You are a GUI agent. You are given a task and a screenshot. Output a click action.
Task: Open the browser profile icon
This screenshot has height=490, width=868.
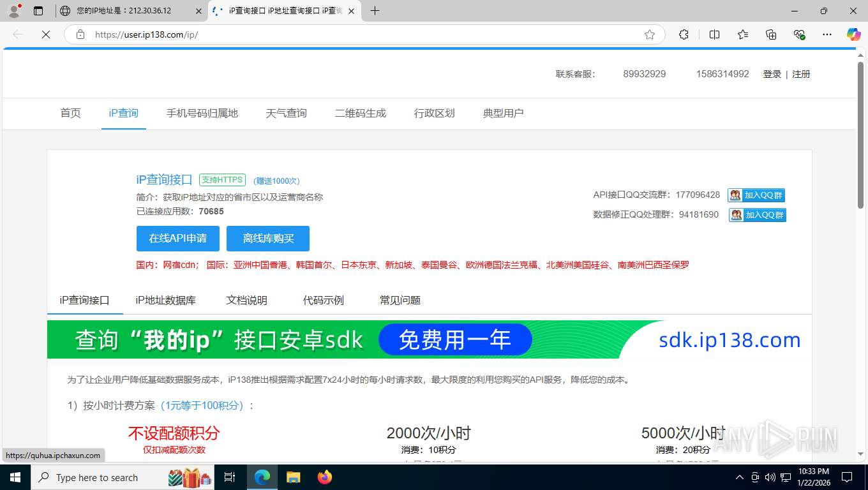click(14, 11)
